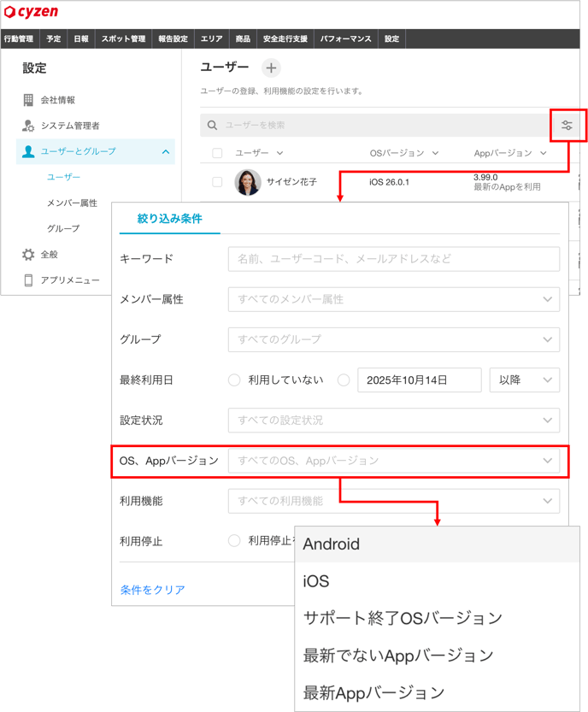The image size is (588, 712).
Task: Expand the メンバー属性 dropdown
Action: [x=393, y=299]
